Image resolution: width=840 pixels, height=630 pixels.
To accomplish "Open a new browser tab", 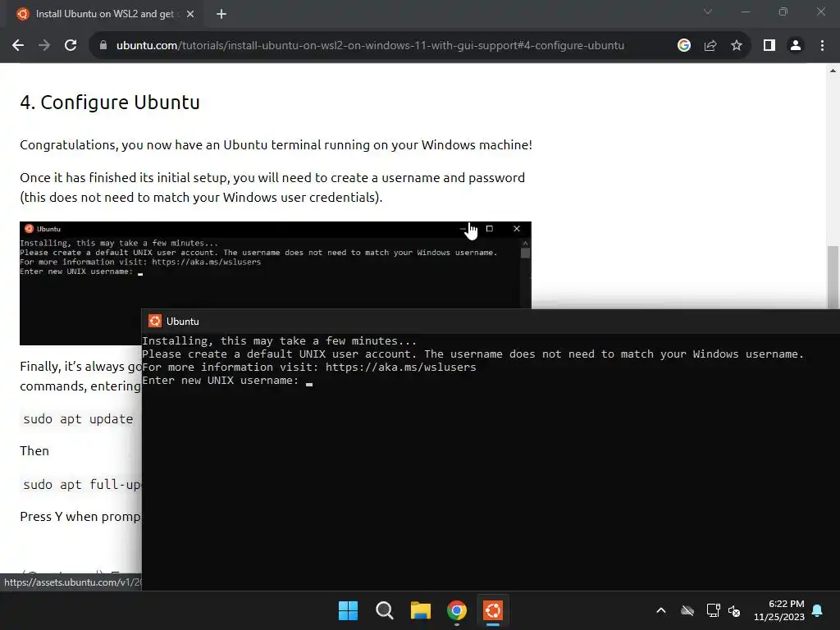I will pos(221,14).
